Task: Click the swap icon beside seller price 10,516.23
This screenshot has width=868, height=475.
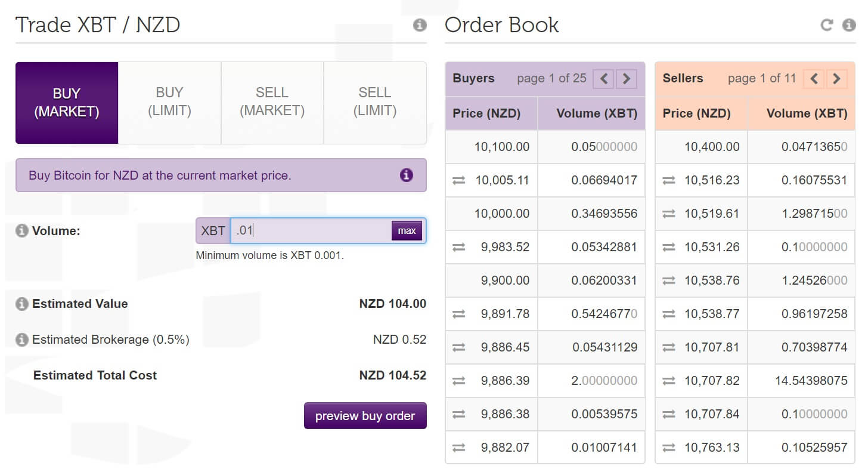Action: click(x=668, y=180)
